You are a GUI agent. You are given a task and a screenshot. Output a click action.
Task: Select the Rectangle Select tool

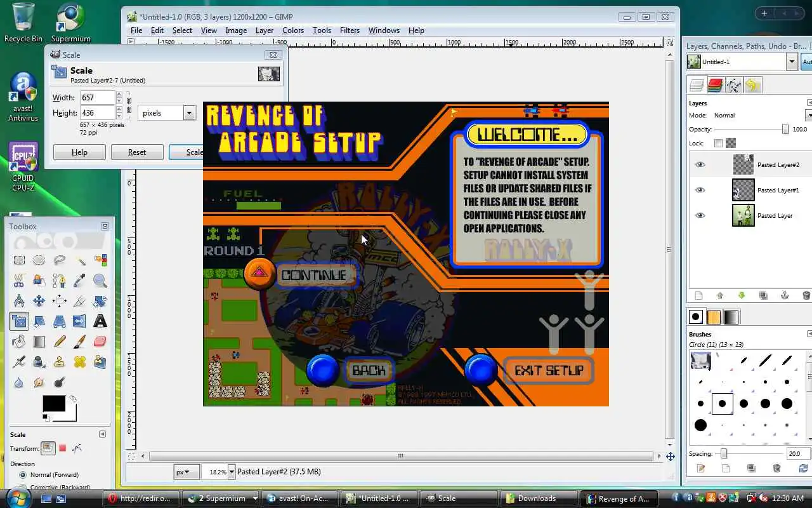(19, 260)
